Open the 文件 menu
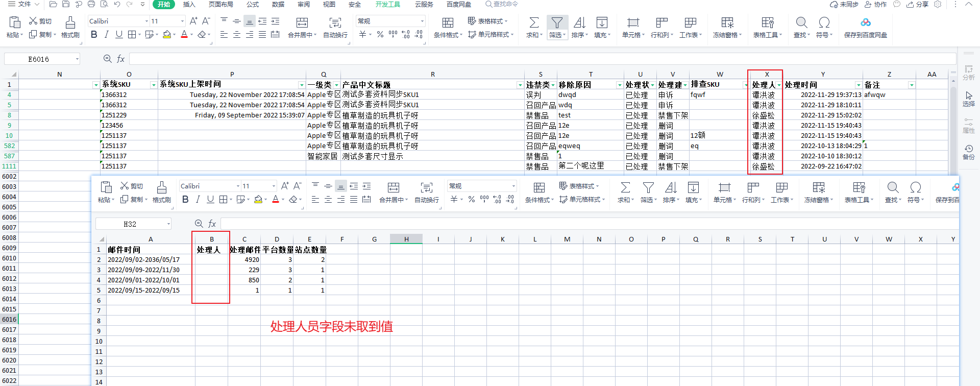Screen dimensions: 980x386 pyautogui.click(x=23, y=4)
